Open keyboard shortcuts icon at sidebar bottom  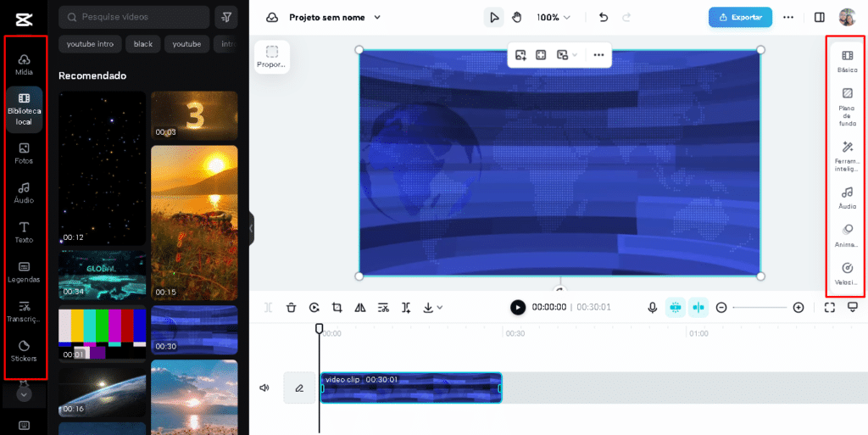tap(25, 425)
